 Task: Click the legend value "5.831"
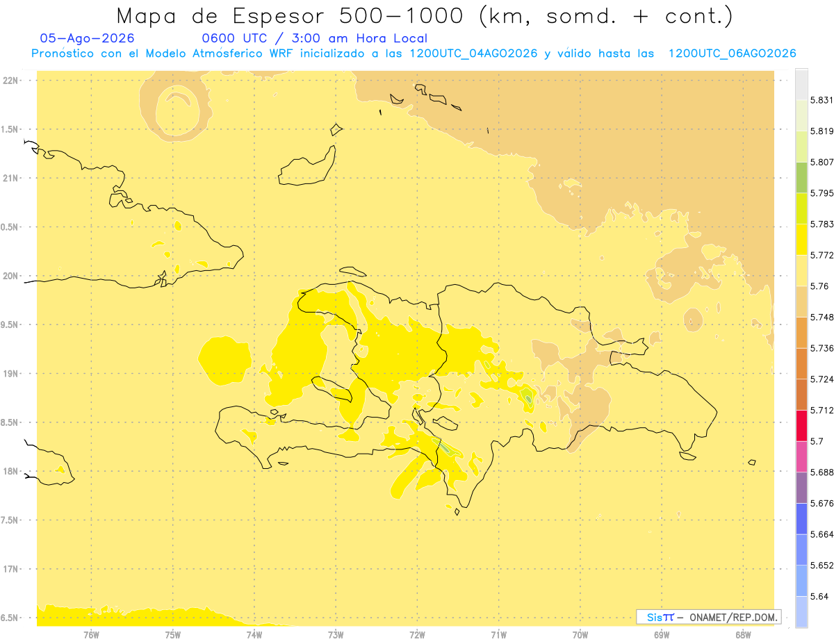[821, 100]
